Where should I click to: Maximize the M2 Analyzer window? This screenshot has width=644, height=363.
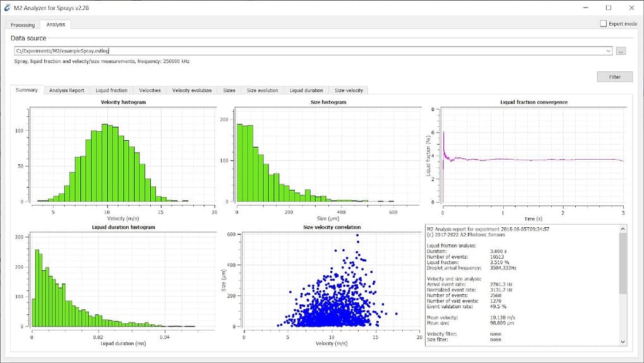(x=609, y=8)
